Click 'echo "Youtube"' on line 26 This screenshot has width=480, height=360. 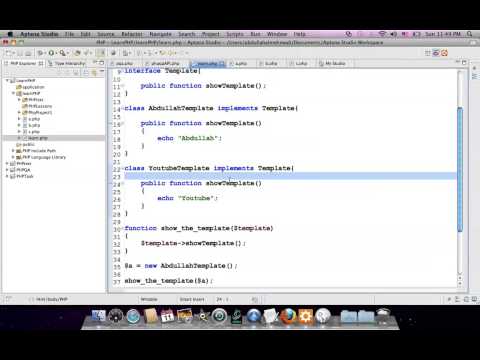187,198
